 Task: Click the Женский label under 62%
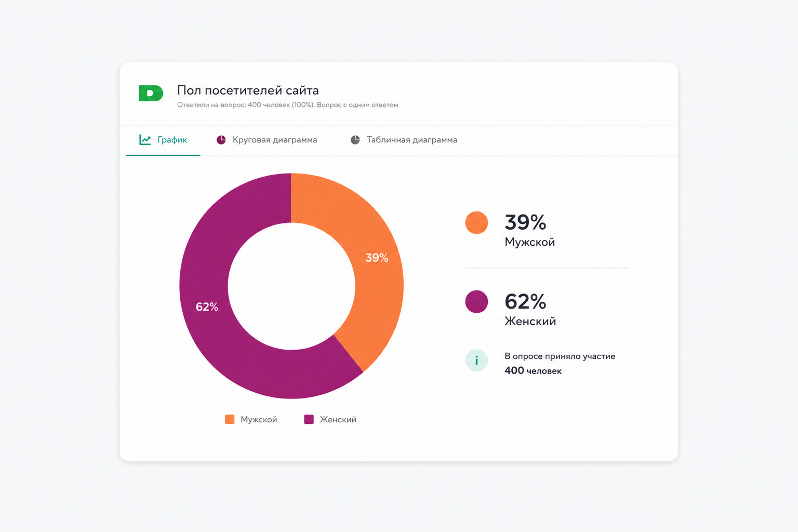pos(530,322)
